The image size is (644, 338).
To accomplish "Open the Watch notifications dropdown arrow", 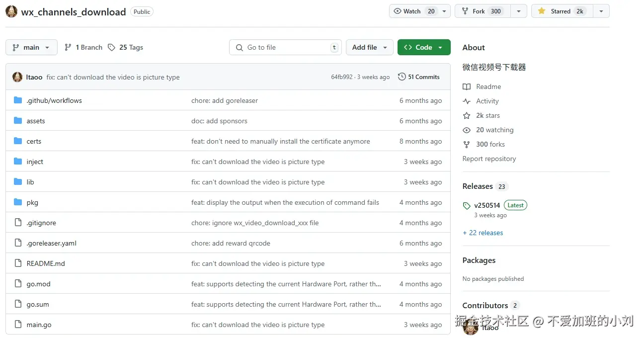I will [445, 11].
